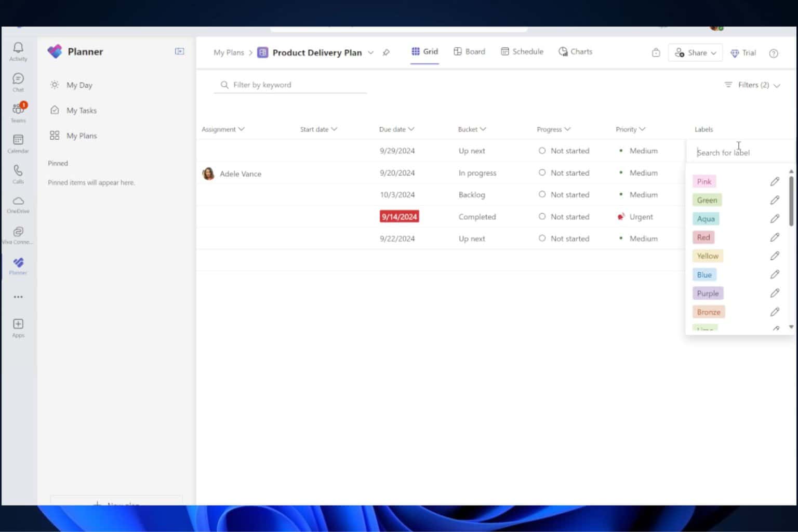Edit the Yellow label name
Image resolution: width=798 pixels, height=532 pixels.
point(775,256)
